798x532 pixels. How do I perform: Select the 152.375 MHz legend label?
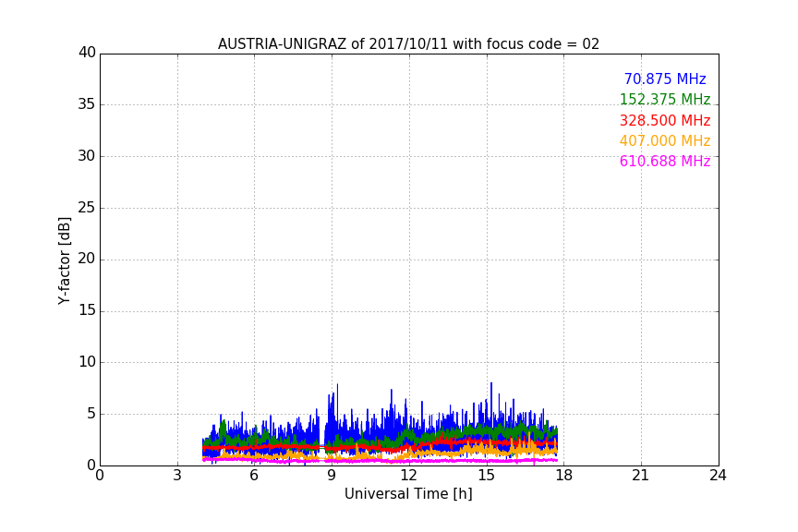point(665,100)
